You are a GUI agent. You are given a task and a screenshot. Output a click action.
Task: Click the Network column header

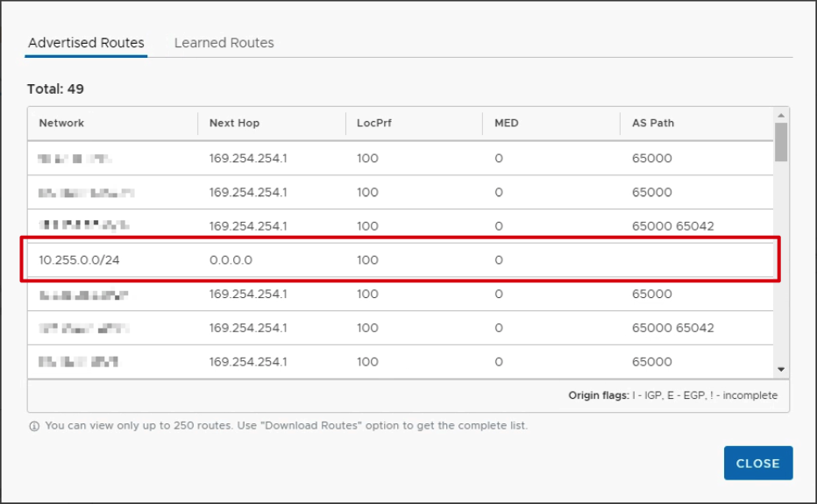point(61,124)
